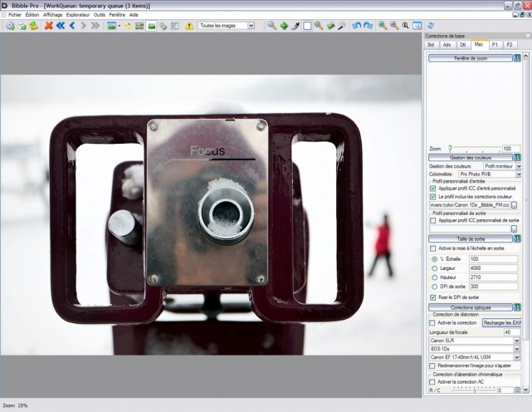Browse for input ICC profile file button
The image size is (532, 412).
pos(514,205)
